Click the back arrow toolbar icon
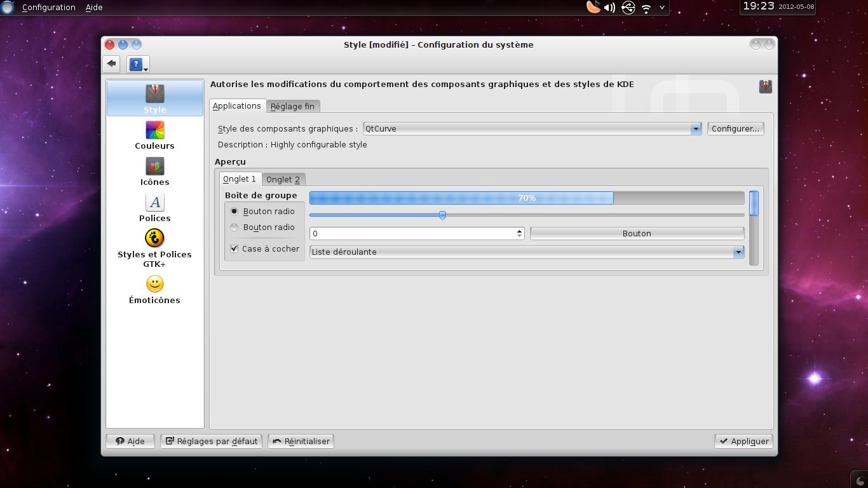Viewport: 868px width, 488px height. click(x=112, y=64)
